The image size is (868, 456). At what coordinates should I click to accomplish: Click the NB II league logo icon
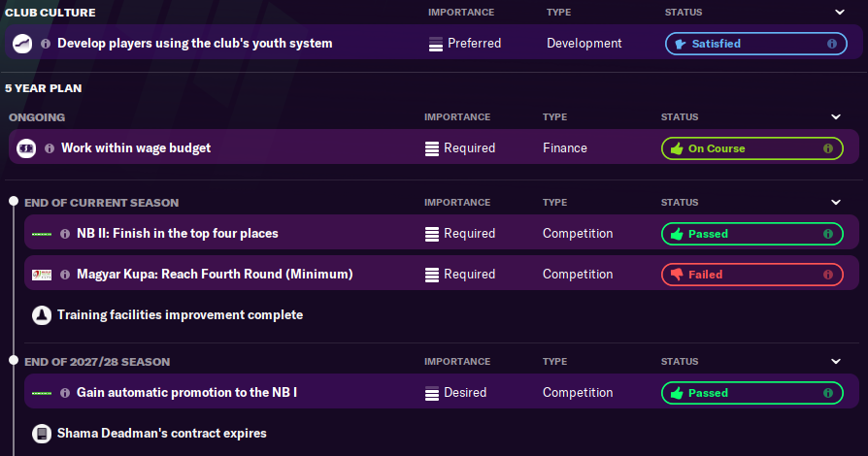(x=42, y=234)
